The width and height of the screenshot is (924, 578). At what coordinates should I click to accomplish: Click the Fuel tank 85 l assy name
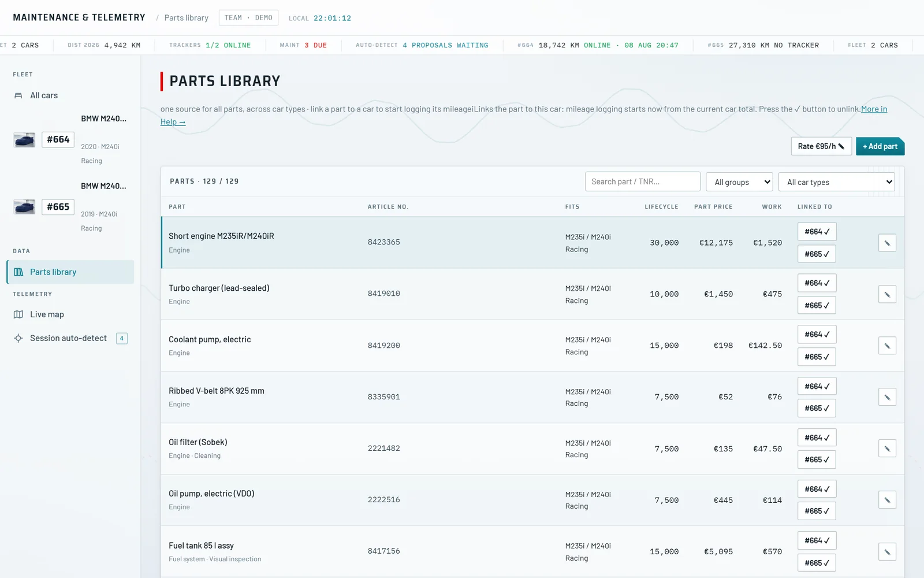(x=201, y=546)
